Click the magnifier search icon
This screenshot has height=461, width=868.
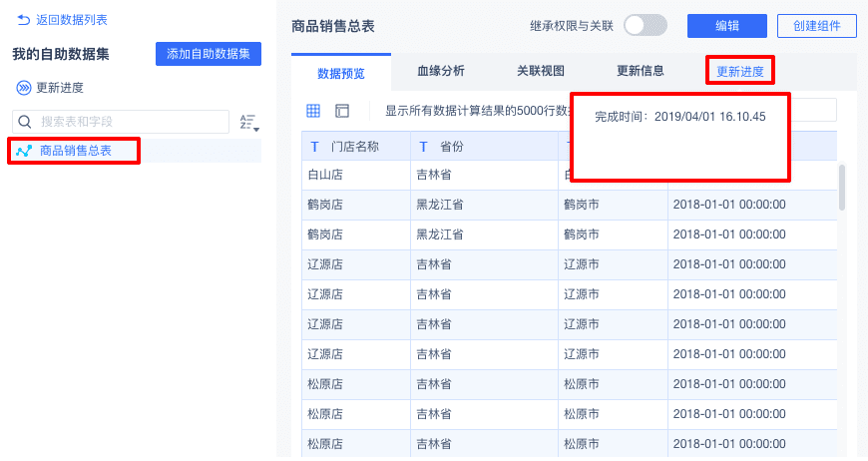click(25, 122)
